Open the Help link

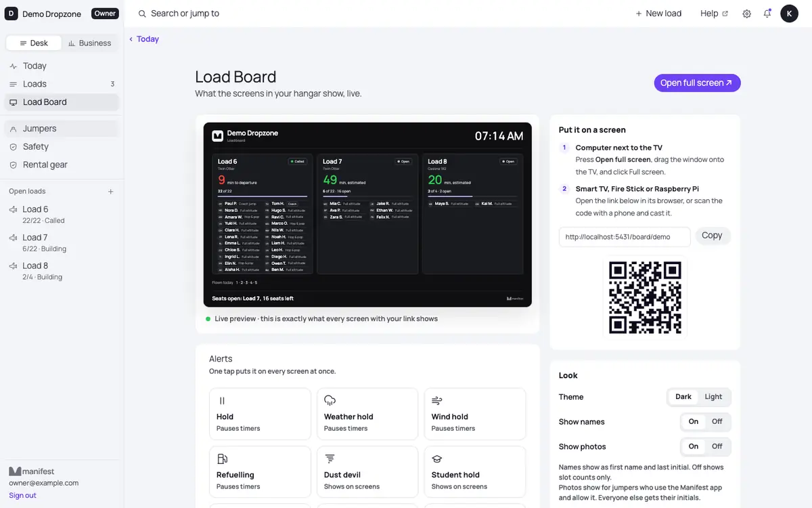tap(714, 14)
